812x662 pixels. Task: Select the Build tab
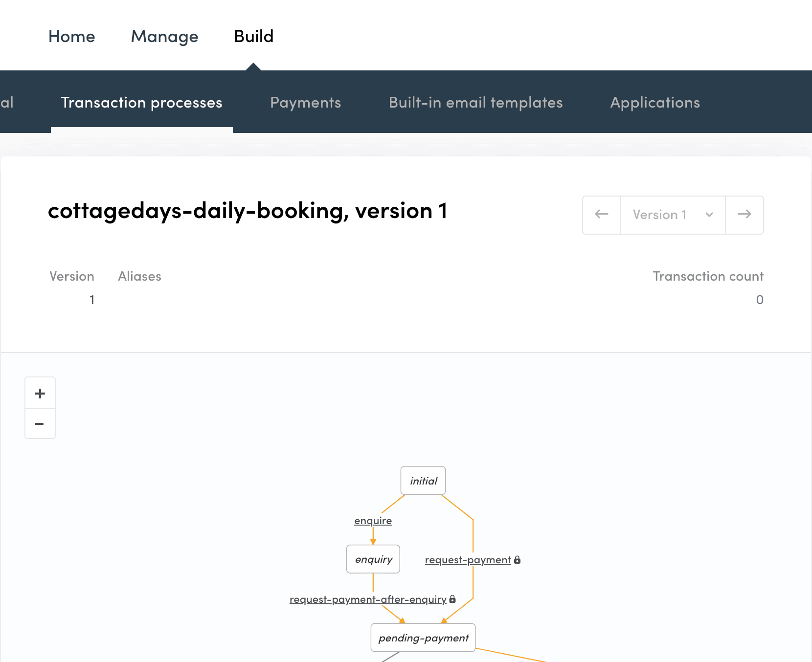253,37
